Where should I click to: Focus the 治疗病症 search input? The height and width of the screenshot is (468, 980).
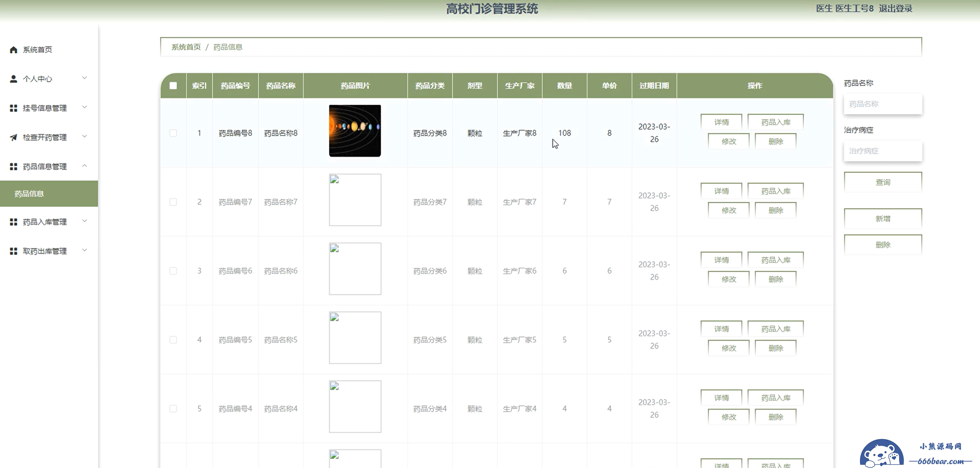pyautogui.click(x=883, y=151)
